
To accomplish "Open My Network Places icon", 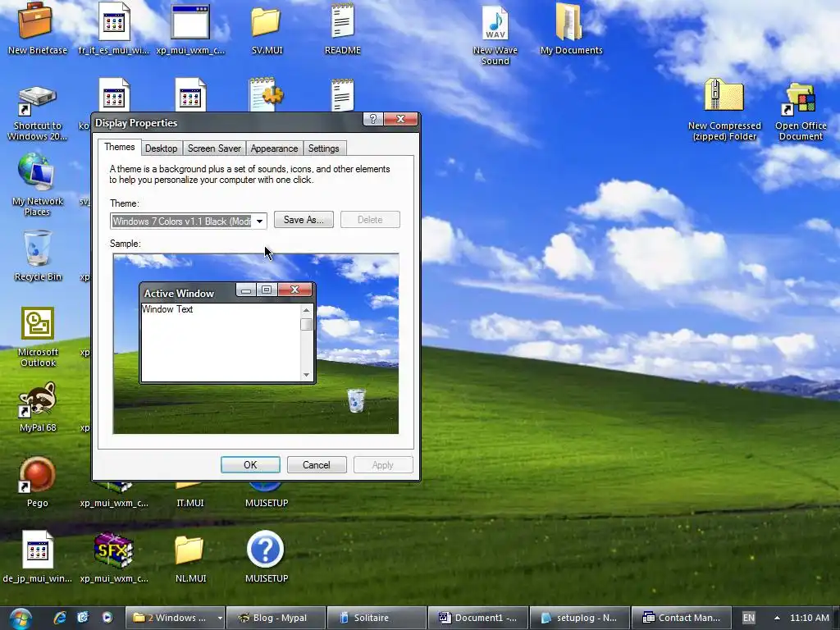I will click(x=37, y=185).
